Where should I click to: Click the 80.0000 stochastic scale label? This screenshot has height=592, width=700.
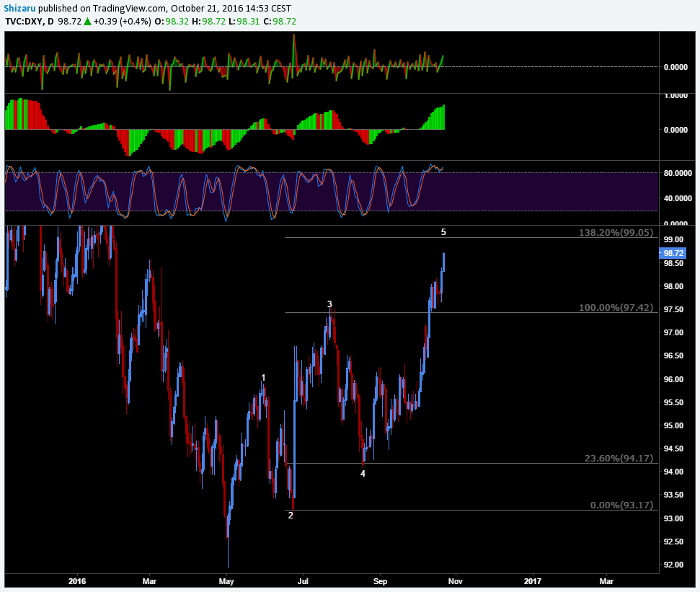678,173
